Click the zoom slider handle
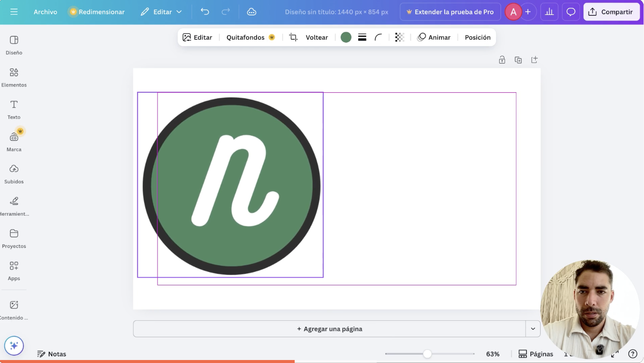644x363 pixels. pos(427,354)
